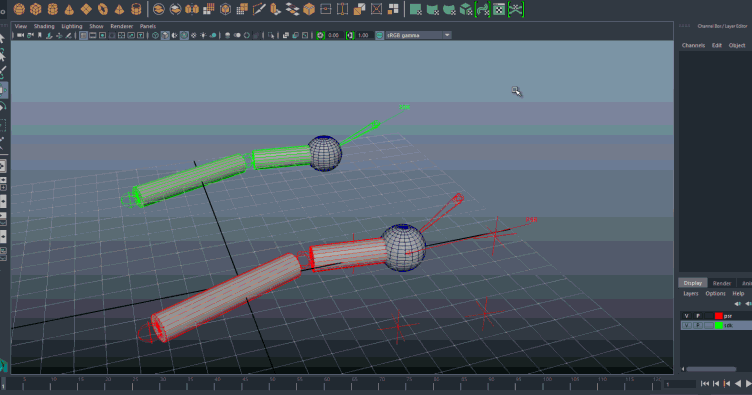Toggle the viewport grid display button
752x395 pixels.
(x=83, y=35)
